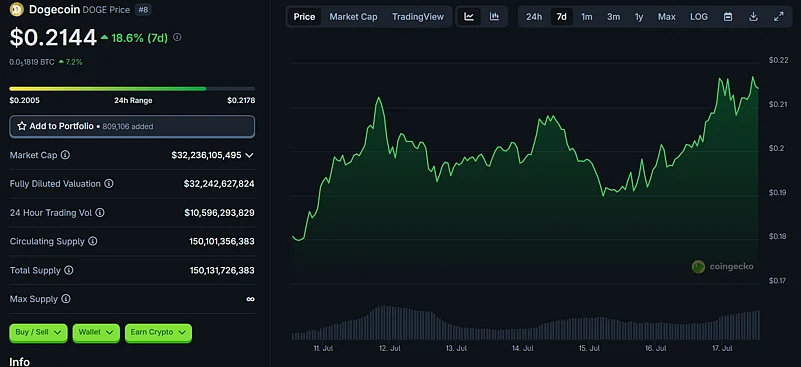This screenshot has height=367, width=801.
Task: Click the $32,242,627,824 valuation value
Action: (219, 184)
